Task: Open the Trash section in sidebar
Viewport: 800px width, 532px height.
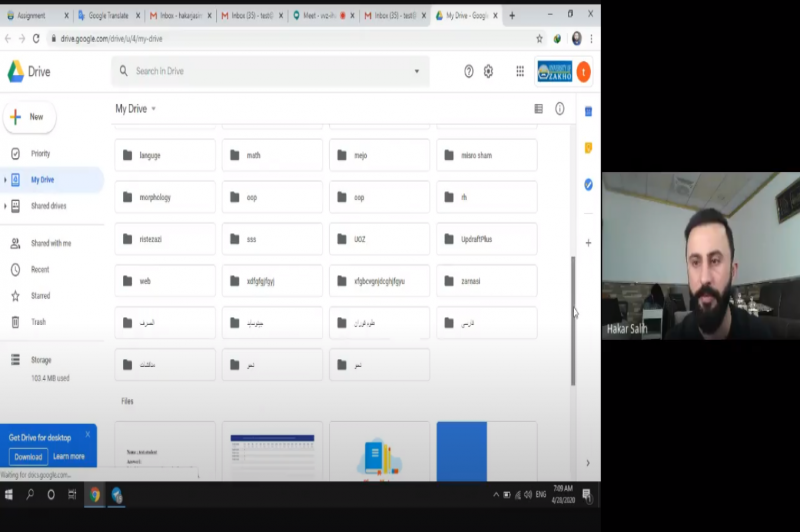Action: click(x=40, y=322)
